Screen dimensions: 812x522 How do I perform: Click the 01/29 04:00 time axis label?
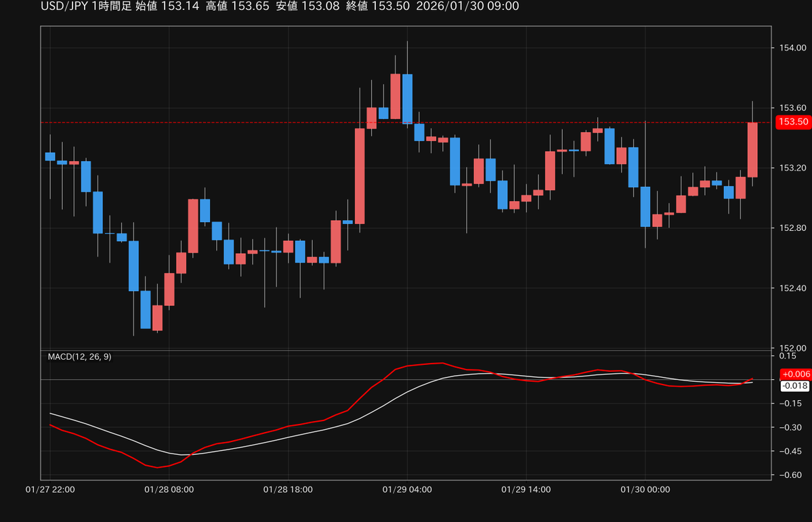click(407, 490)
